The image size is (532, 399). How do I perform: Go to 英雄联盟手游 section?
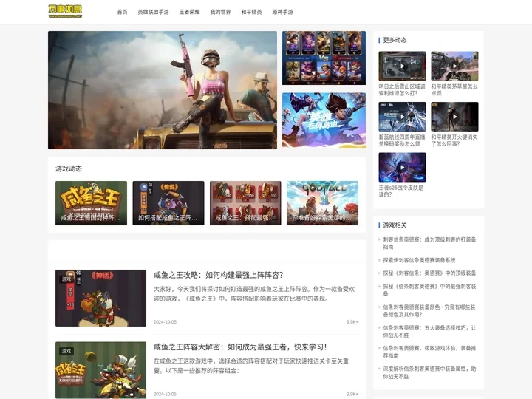pyautogui.click(x=153, y=12)
